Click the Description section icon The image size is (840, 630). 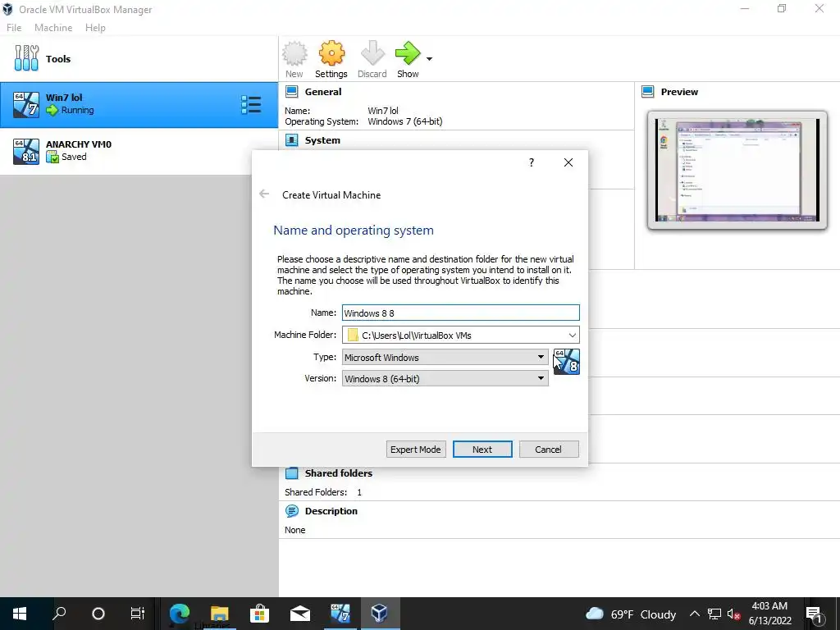[x=291, y=511]
